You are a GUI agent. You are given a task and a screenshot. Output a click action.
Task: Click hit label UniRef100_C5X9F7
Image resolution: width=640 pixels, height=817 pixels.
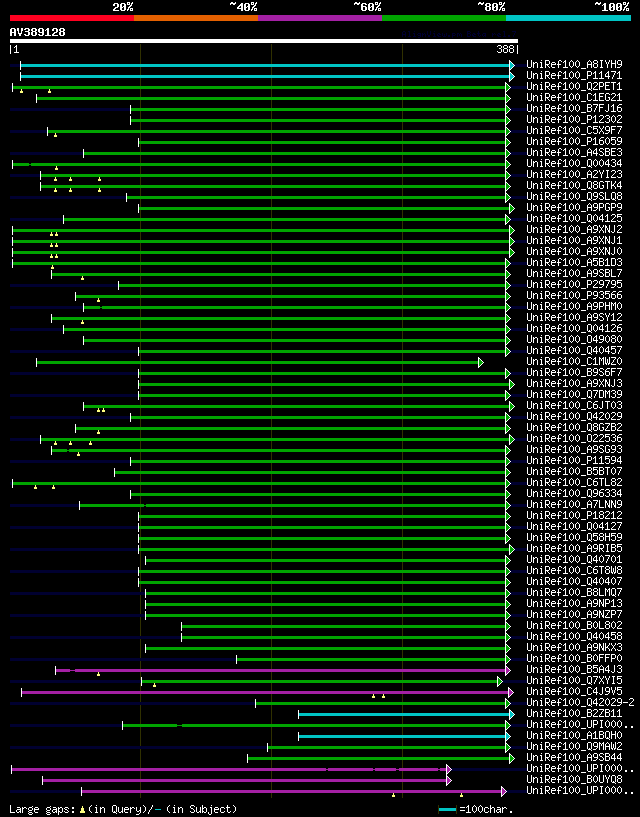[574, 130]
